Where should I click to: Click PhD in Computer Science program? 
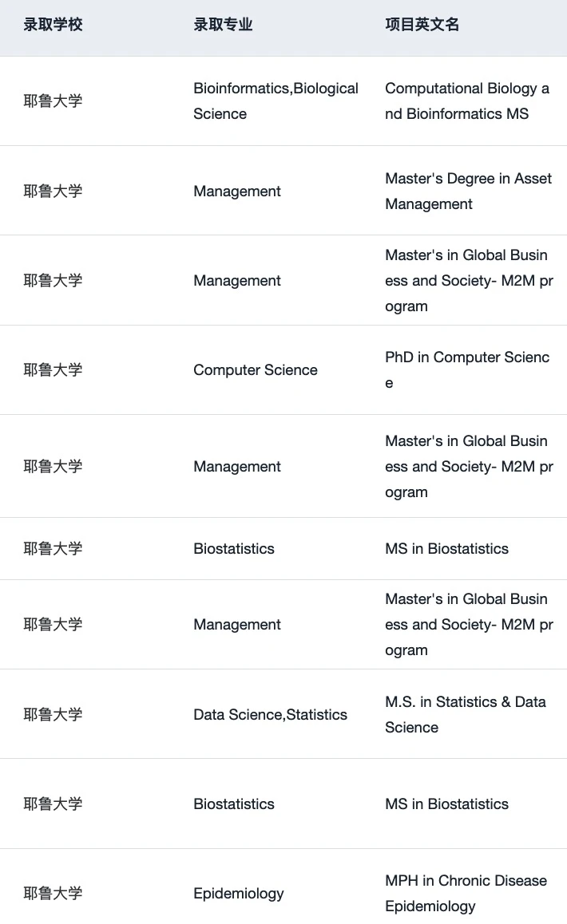coord(467,370)
